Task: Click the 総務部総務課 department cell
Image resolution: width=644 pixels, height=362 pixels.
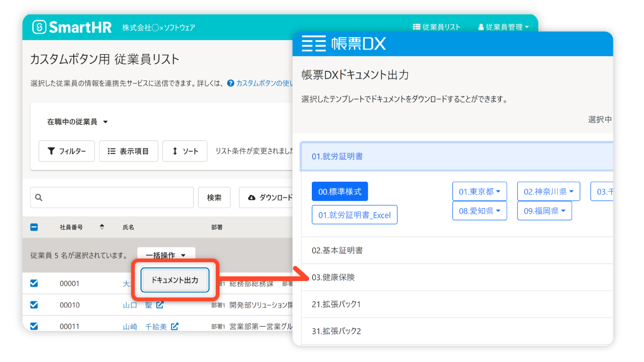Action: [x=252, y=284]
